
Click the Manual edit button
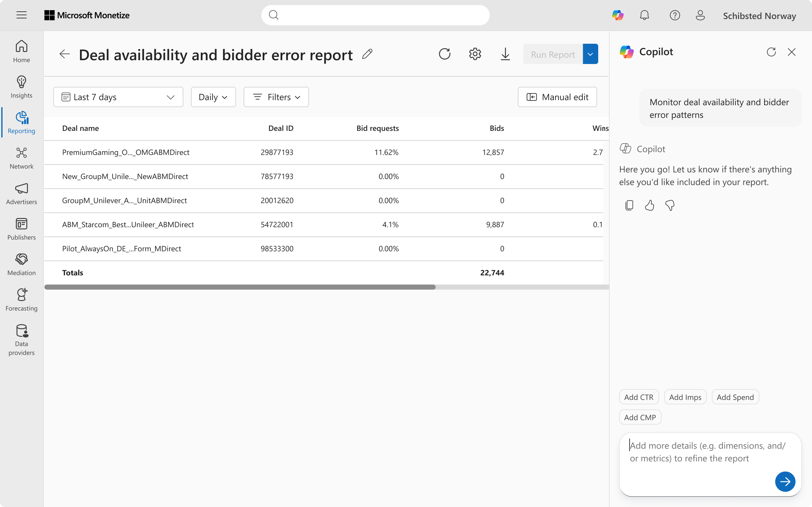557,97
